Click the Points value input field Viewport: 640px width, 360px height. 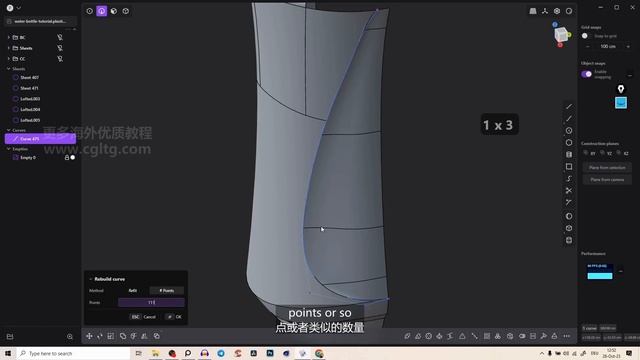point(151,302)
